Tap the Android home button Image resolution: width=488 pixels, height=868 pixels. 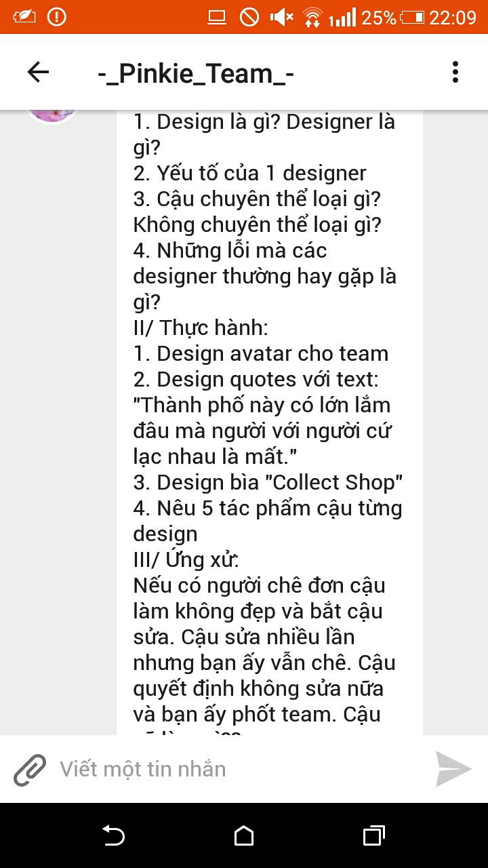click(244, 835)
